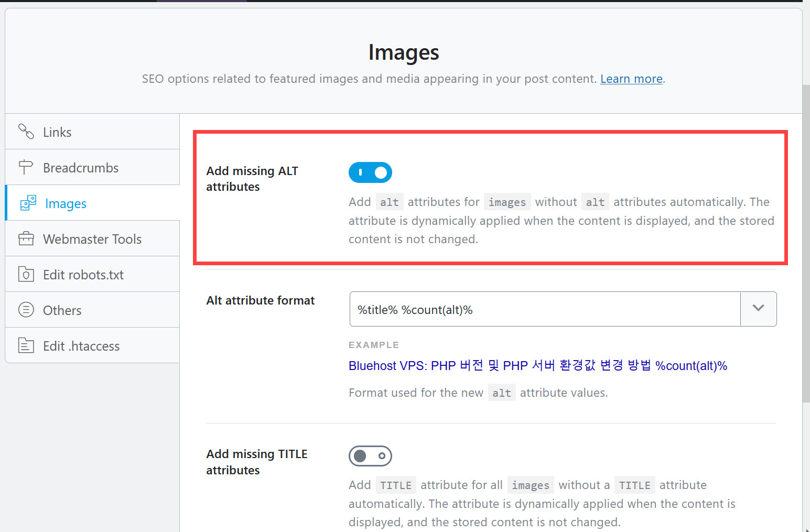810x532 pixels.
Task: Switch to the Images tab
Action: [x=65, y=203]
